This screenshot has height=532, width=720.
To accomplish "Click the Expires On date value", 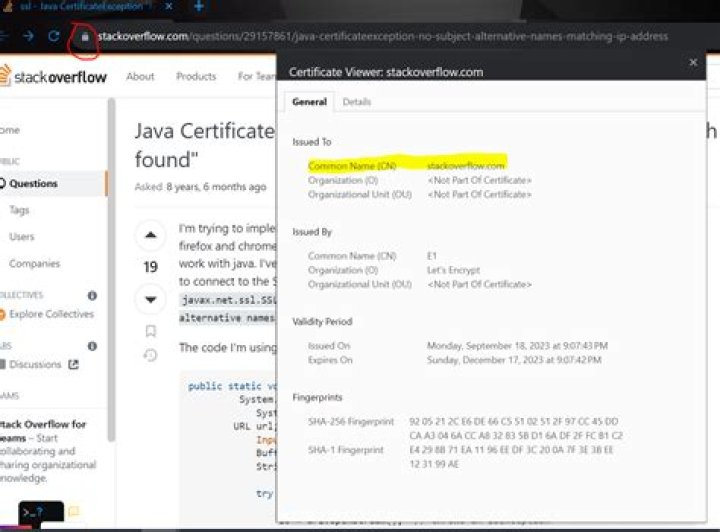I will click(x=514, y=360).
